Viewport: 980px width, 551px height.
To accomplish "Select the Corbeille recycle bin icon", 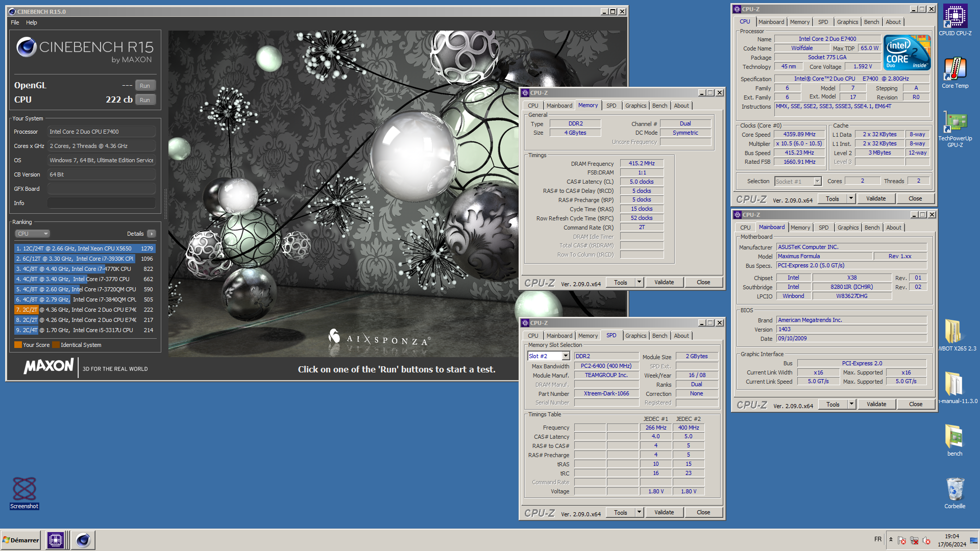I will tap(955, 493).
